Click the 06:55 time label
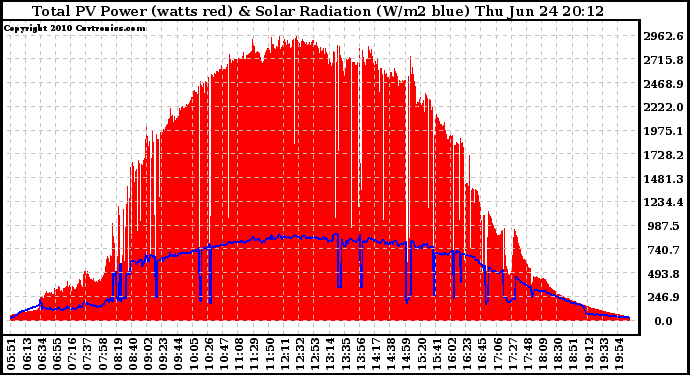Viewport: 690px width, 375px height. pos(57,354)
